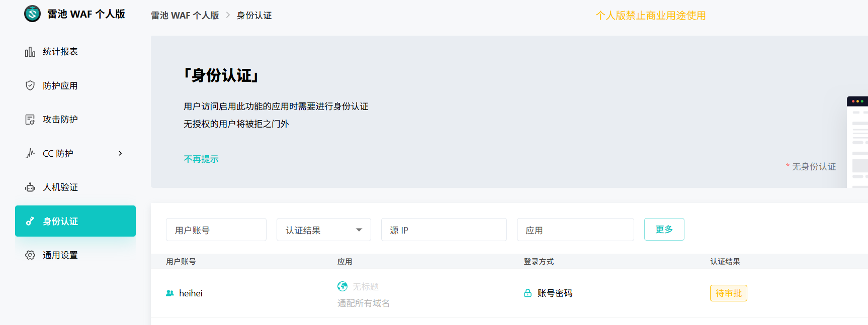Select the 防护应用 shield icon
Image resolution: width=868 pixels, height=325 pixels.
30,85
